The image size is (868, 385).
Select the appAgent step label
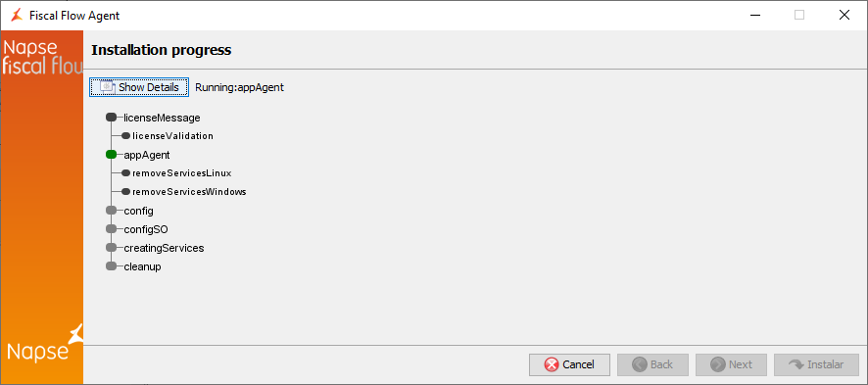click(x=147, y=156)
